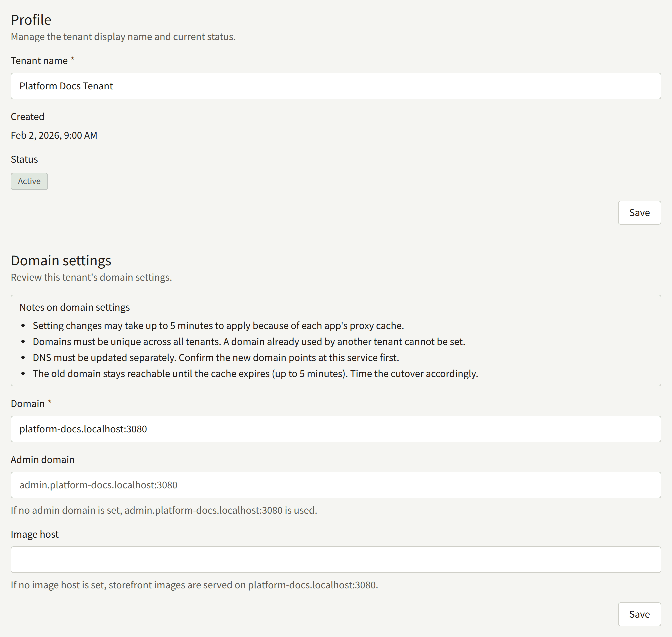Click the note about unique domains across tenants
Viewport: 672px width, 637px height.
(x=249, y=341)
